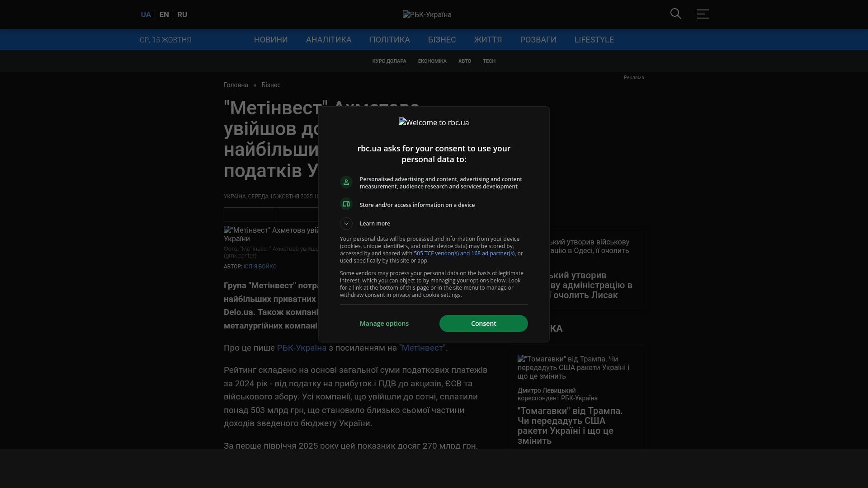Click Manage options in consent dialog
This screenshot has height=488, width=868.
(384, 324)
